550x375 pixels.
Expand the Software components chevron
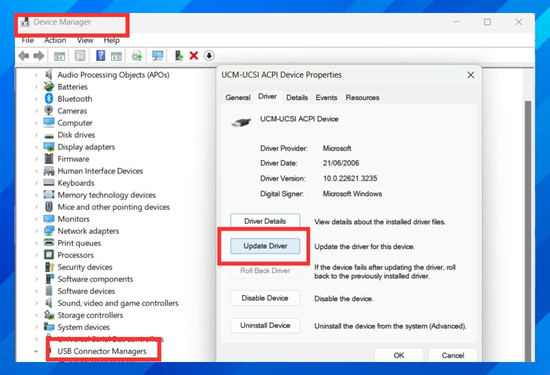36,279
